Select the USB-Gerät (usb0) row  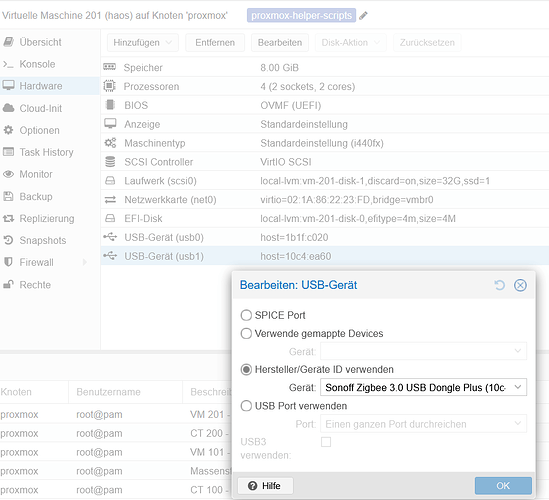325,237
